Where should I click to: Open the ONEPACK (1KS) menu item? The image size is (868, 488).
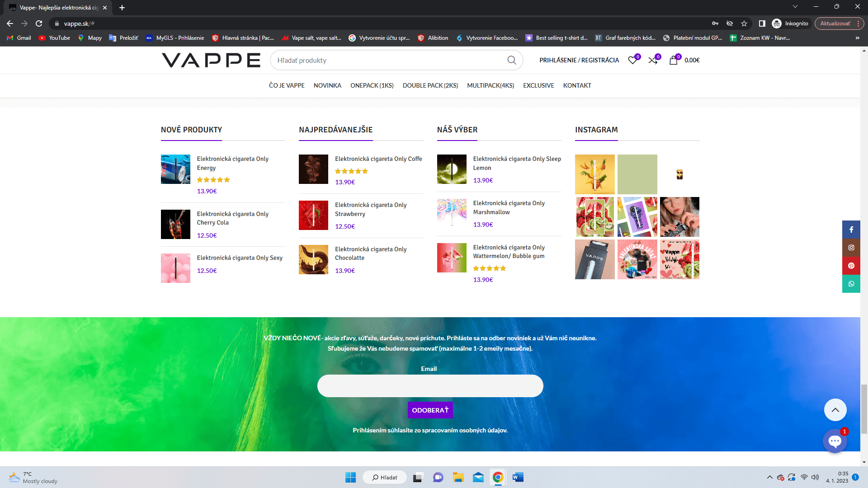coord(372,85)
